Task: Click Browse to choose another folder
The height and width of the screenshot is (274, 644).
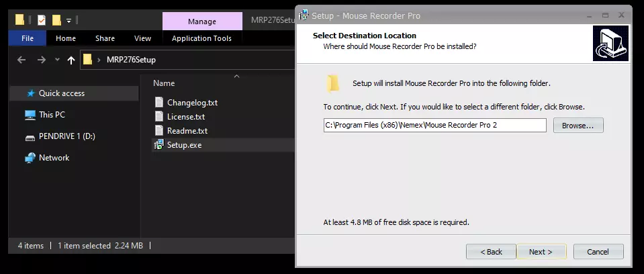Action: click(x=578, y=126)
